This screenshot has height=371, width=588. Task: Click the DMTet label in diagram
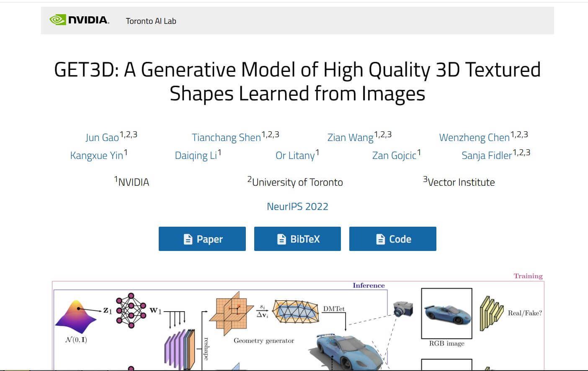point(334,309)
